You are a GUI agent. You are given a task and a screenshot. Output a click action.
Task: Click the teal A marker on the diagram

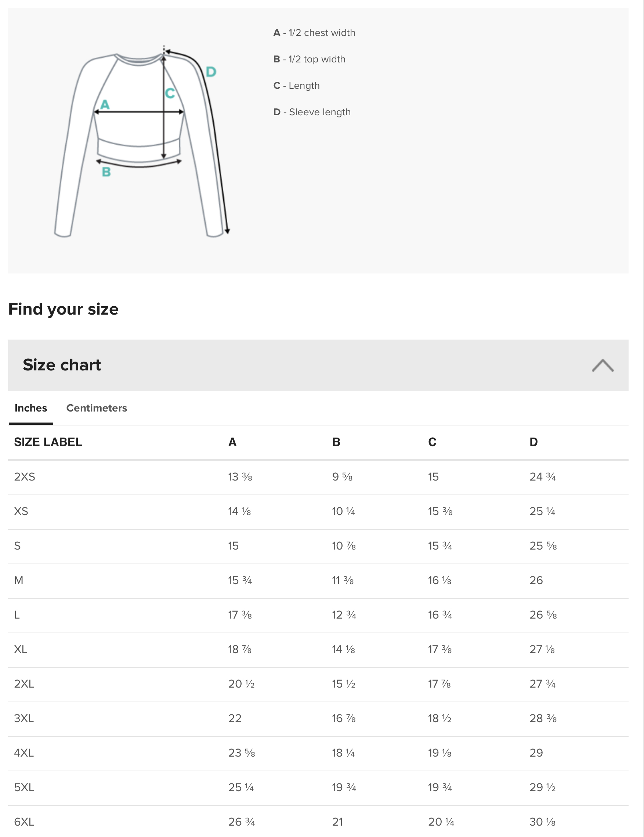(105, 105)
